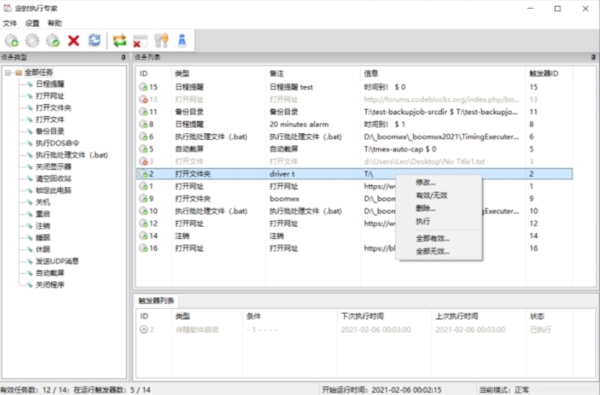Screen dimensions: 600x395
Task: Select the '日程提醒 test' note cell
Action: [x=291, y=87]
